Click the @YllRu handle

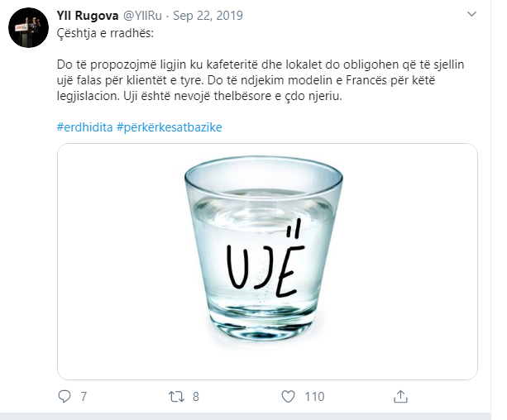148,15
